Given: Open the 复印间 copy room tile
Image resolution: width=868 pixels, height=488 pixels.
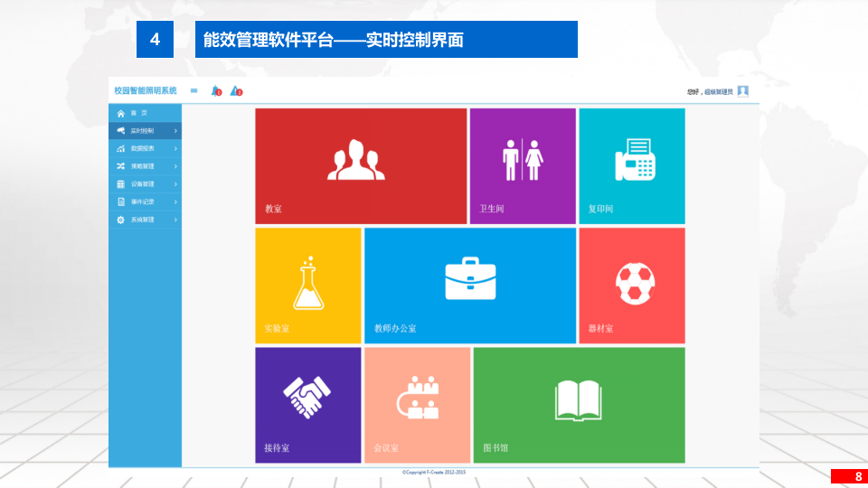Looking at the screenshot, I should 632,166.
